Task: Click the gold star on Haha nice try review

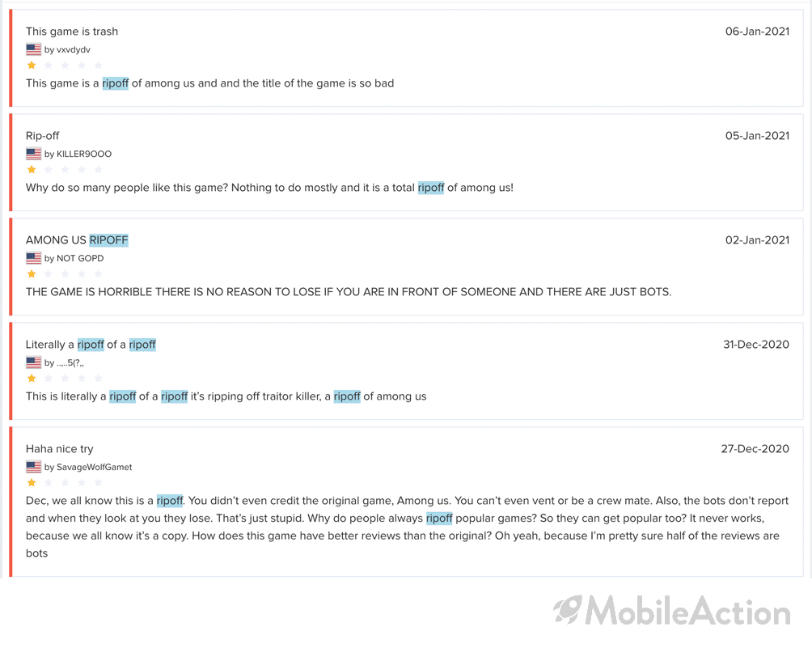Action: point(32,483)
